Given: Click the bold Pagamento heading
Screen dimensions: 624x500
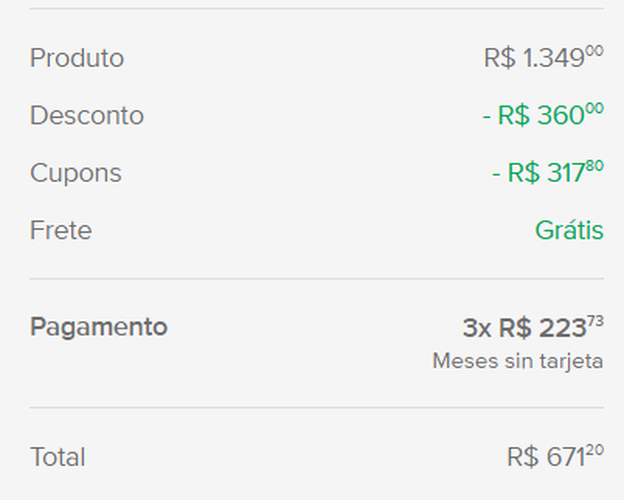Looking at the screenshot, I should click(99, 327).
